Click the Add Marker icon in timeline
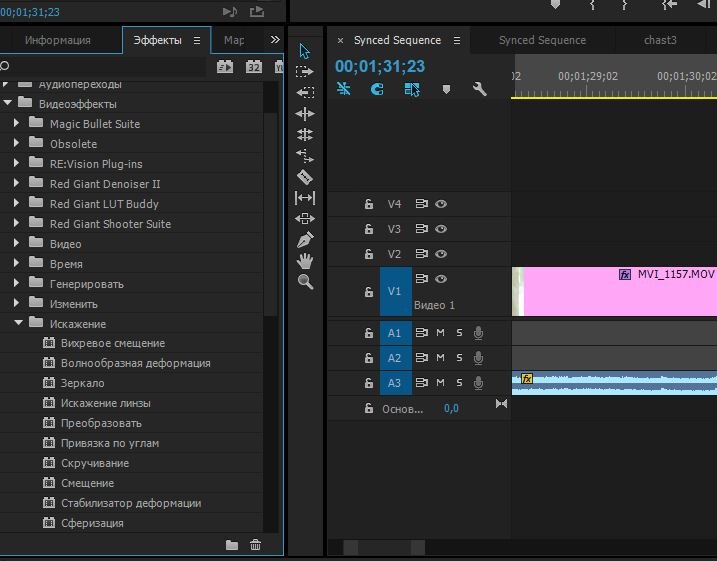This screenshot has height=561, width=717. (446, 89)
